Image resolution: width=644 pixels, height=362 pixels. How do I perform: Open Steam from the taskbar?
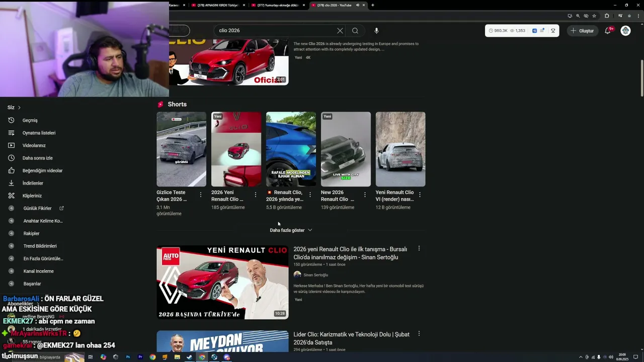pyautogui.click(x=190, y=357)
